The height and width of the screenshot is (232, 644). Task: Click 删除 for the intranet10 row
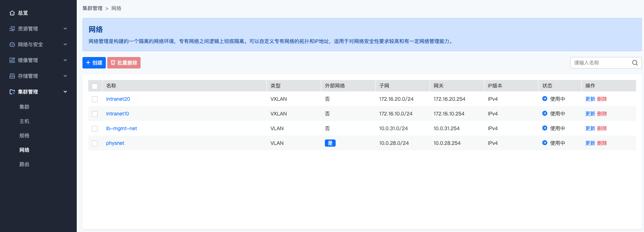(602, 114)
